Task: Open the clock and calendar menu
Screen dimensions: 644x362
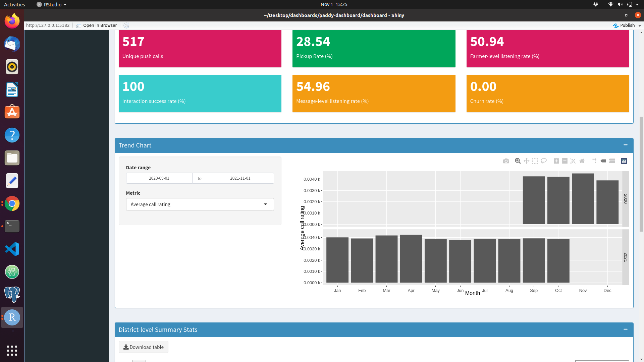Action: [x=334, y=4]
